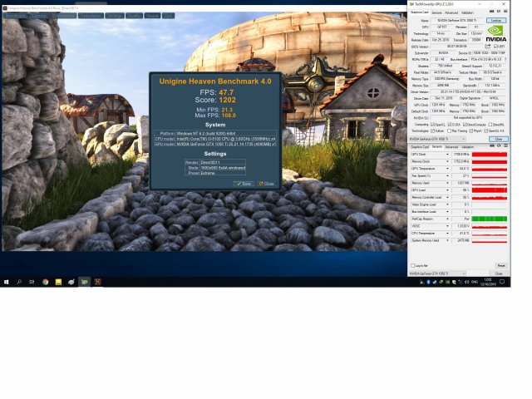Toggle the Ray Tracing technology checkbox

point(451,131)
